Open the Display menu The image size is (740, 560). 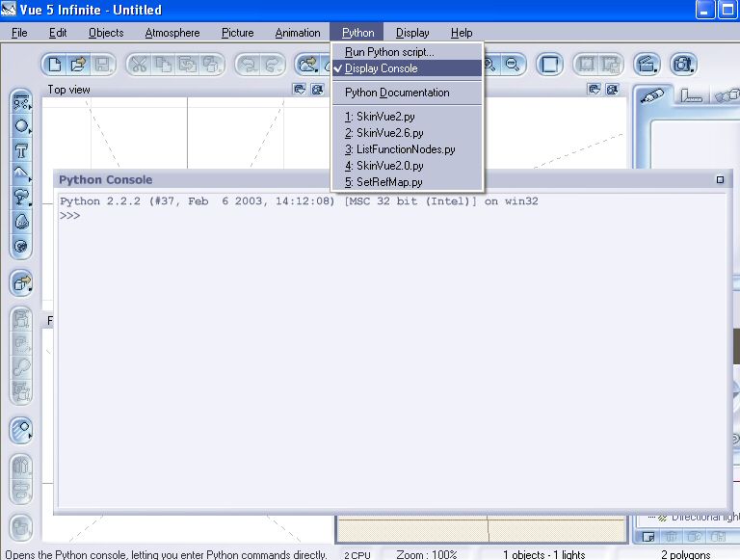(x=412, y=33)
